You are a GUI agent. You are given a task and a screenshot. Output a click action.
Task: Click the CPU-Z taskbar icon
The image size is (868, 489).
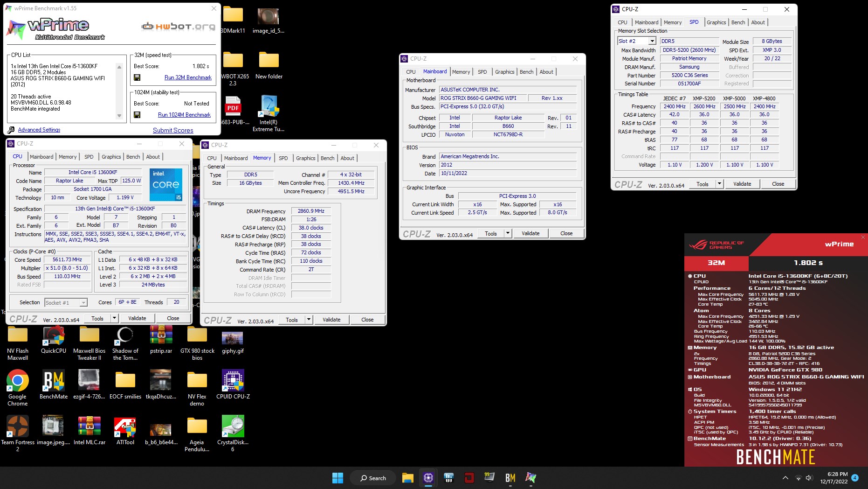tap(428, 478)
